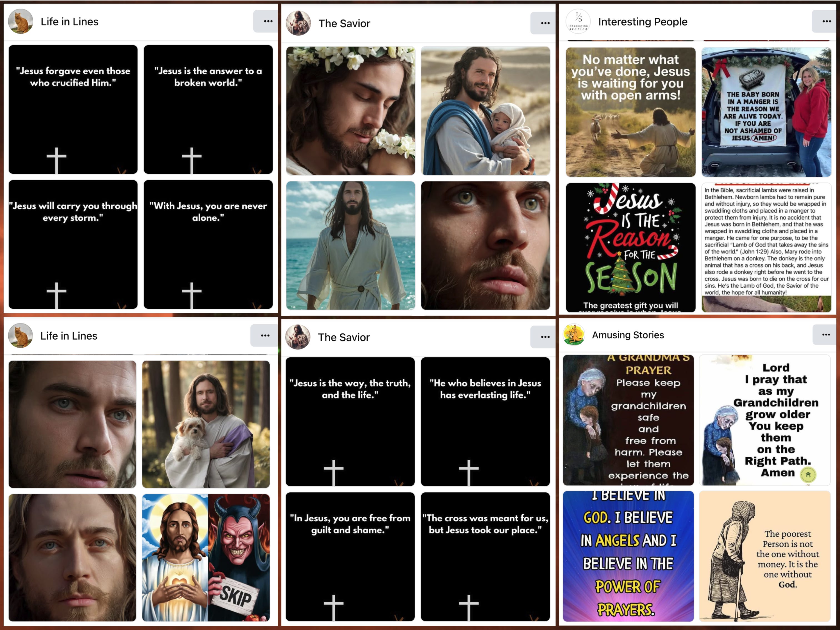The height and width of the screenshot is (630, 840).
Task: Open the 'Jesus will carry you through every storm' card
Action: tap(73, 244)
